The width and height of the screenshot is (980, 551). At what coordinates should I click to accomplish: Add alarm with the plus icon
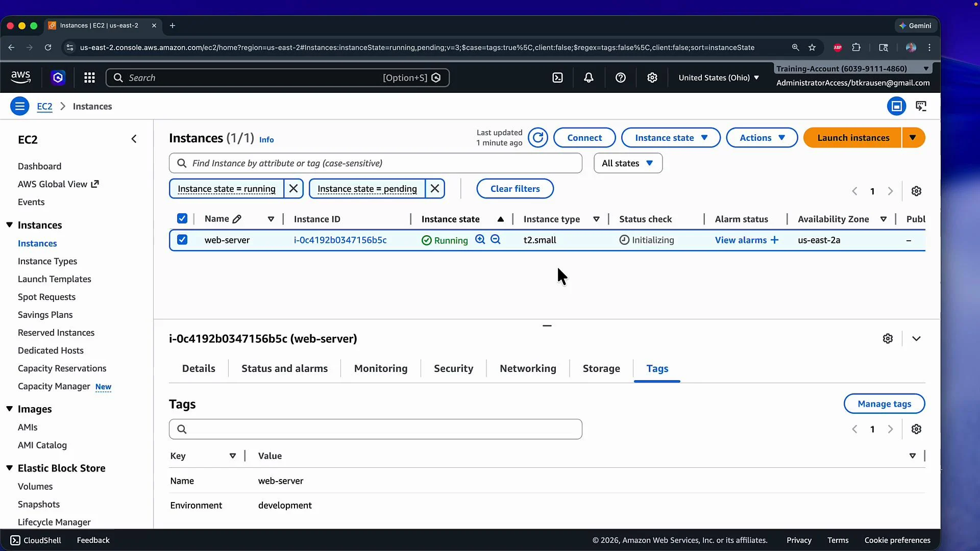click(774, 240)
